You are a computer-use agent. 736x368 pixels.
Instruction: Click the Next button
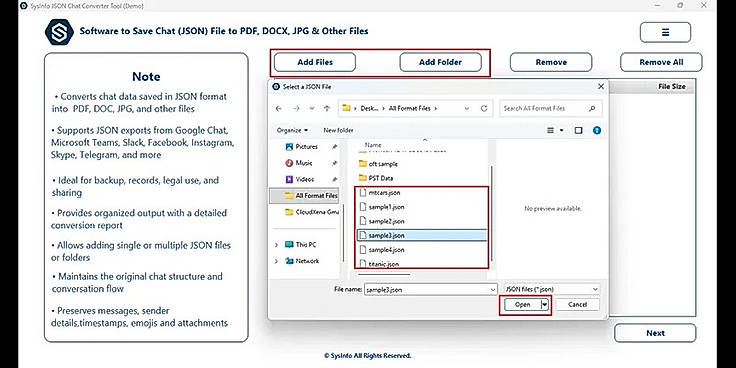[655, 333]
